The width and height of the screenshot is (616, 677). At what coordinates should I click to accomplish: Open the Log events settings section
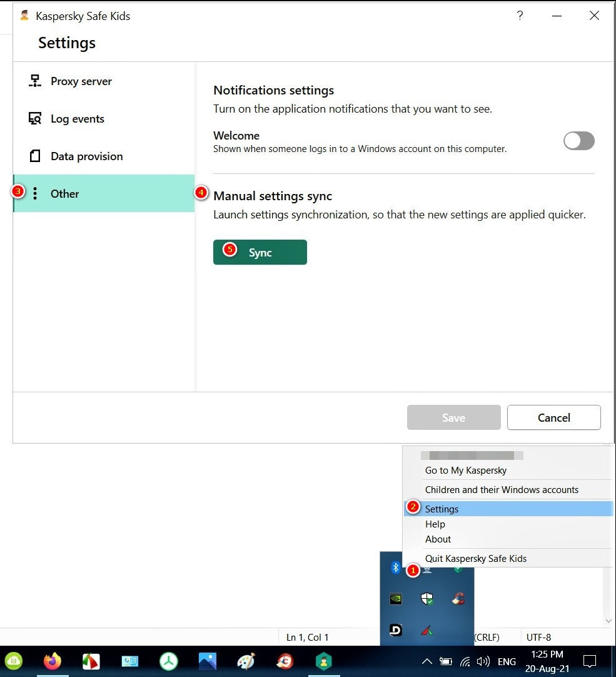pos(104,119)
